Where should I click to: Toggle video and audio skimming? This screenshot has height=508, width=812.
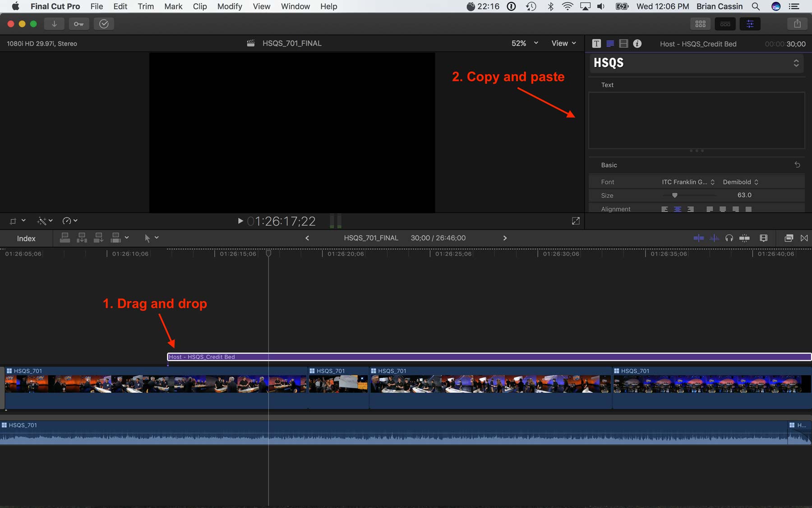pos(698,238)
